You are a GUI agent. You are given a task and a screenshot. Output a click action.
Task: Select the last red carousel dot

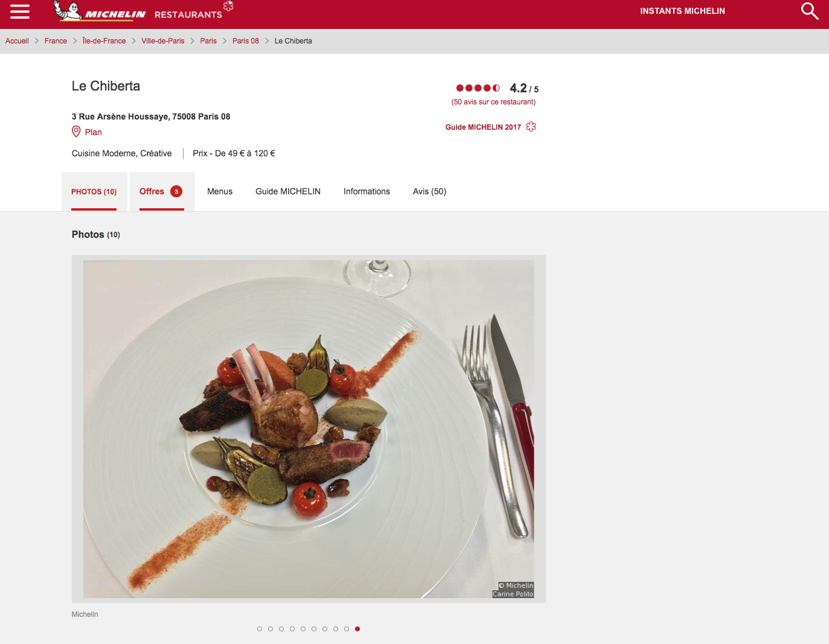tap(357, 629)
